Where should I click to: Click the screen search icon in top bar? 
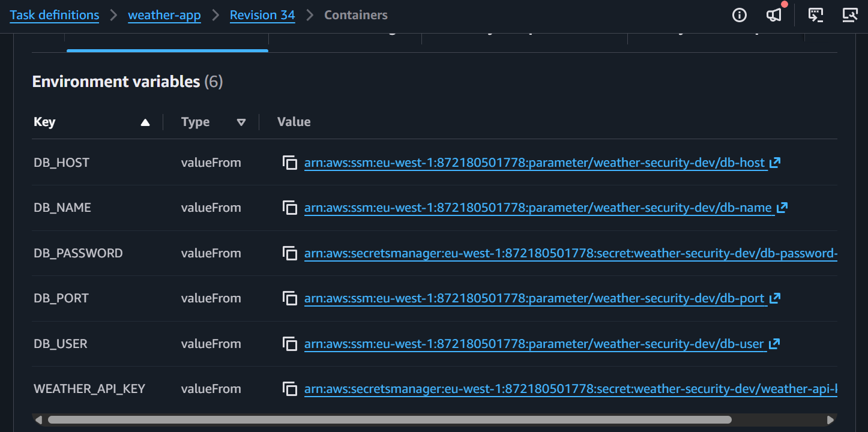tap(850, 15)
